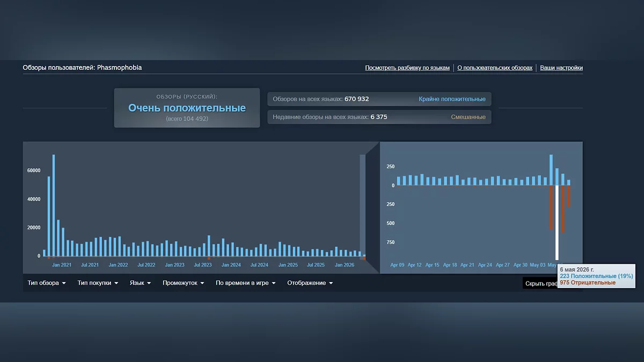This screenshot has width=644, height=362.
Task: Click the range selector at long-term chart's end
Action: (362, 206)
